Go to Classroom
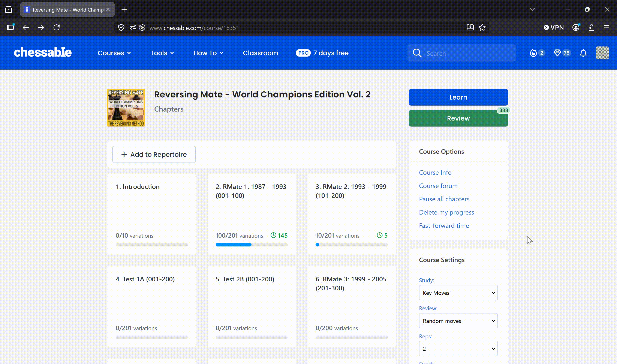Image resolution: width=617 pixels, height=364 pixels. click(260, 53)
